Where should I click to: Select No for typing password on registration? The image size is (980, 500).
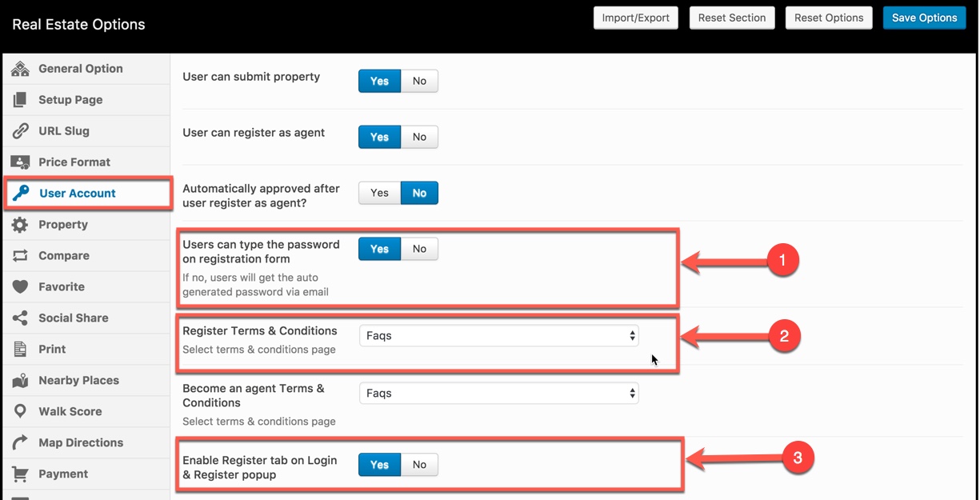click(419, 249)
